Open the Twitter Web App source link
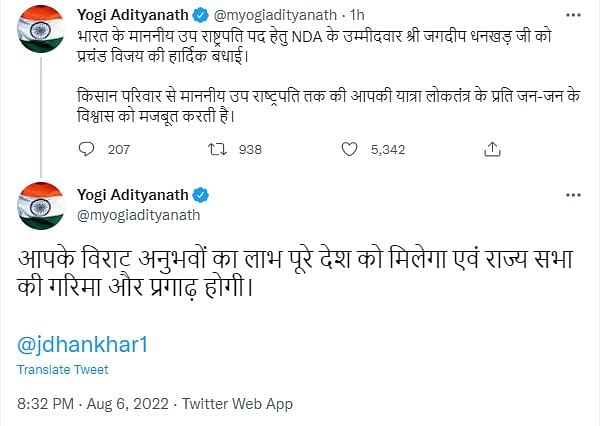The width and height of the screenshot is (603, 426). point(235,403)
